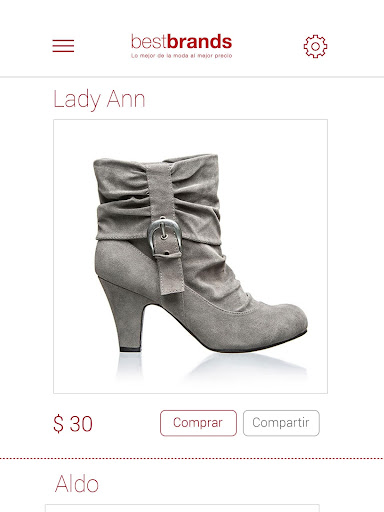Open the hamburger navigation menu
The image size is (384, 512).
(x=63, y=46)
